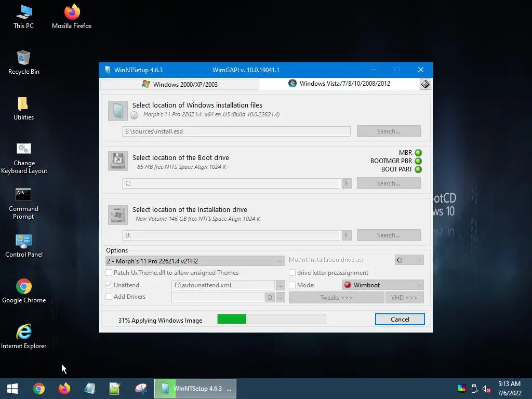Open the snipping tool taskbar icon

[x=141, y=389]
